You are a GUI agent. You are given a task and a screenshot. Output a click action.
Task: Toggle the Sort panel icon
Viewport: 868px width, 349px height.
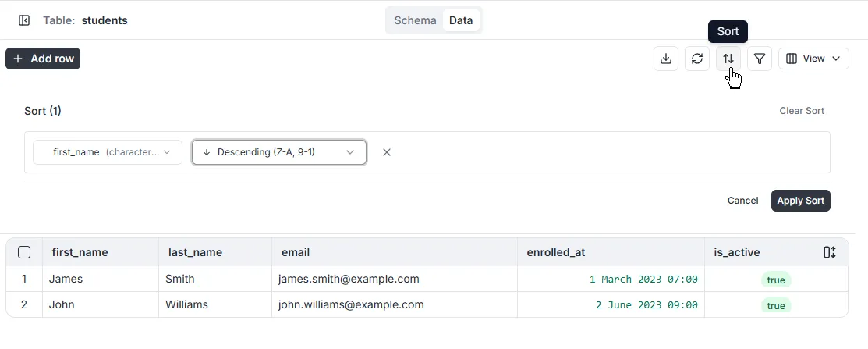(728, 59)
